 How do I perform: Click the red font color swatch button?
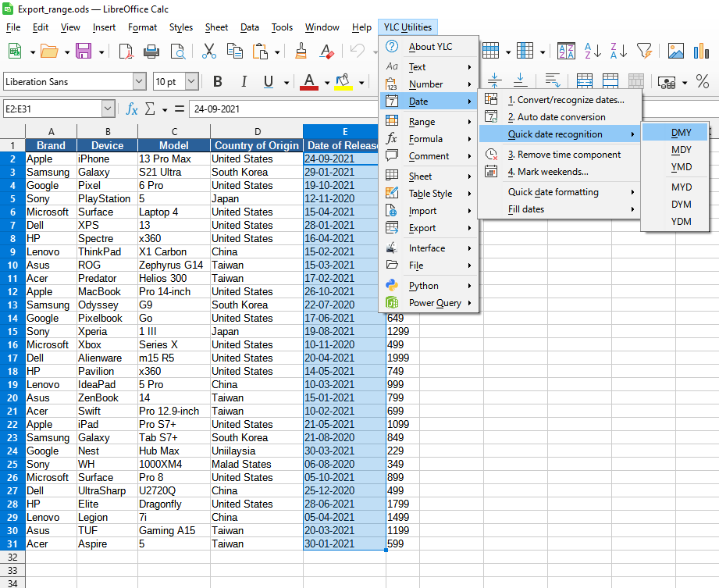click(309, 82)
